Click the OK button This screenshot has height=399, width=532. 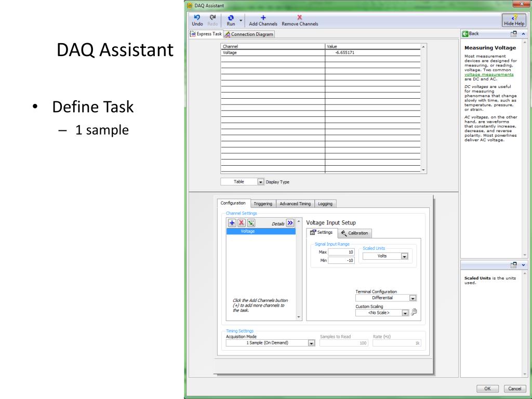click(487, 389)
